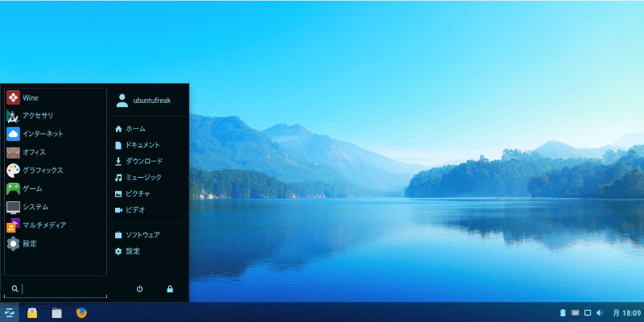Click the ソフトウェア bag icon
This screenshot has height=322, width=644.
(118, 235)
